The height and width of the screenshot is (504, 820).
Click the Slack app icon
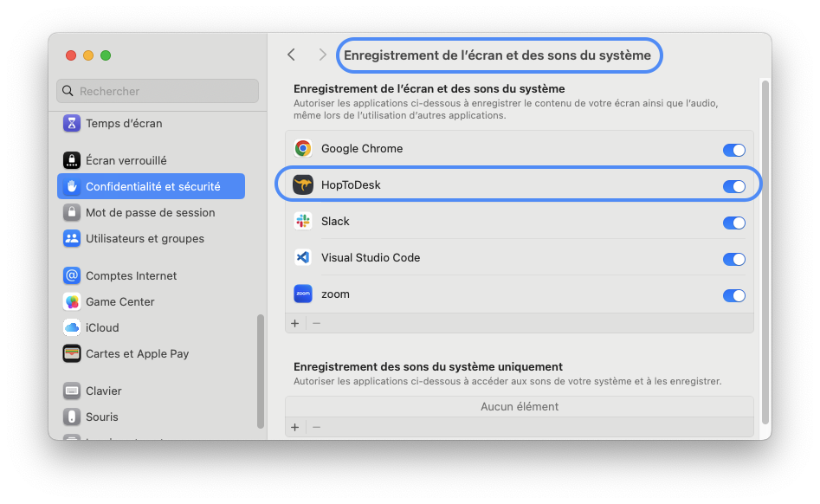pos(303,222)
